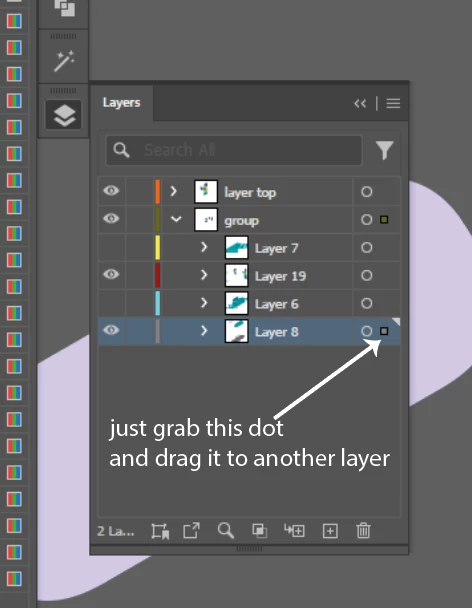The height and width of the screenshot is (608, 472).
Task: Click the filter funnel icon
Action: (384, 150)
